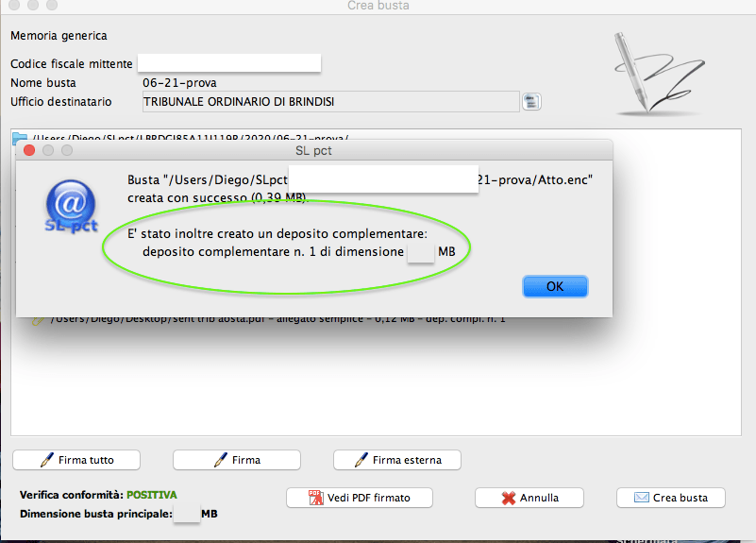Screen dimensions: 756x543
Task: Open the Ufficio destinatario lookup icon
Action: (x=531, y=102)
